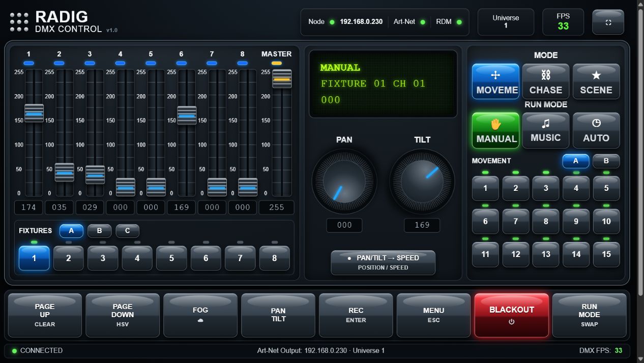Viewport: 644px width, 363px height.
Task: Switch movement bank to B
Action: [x=606, y=161]
